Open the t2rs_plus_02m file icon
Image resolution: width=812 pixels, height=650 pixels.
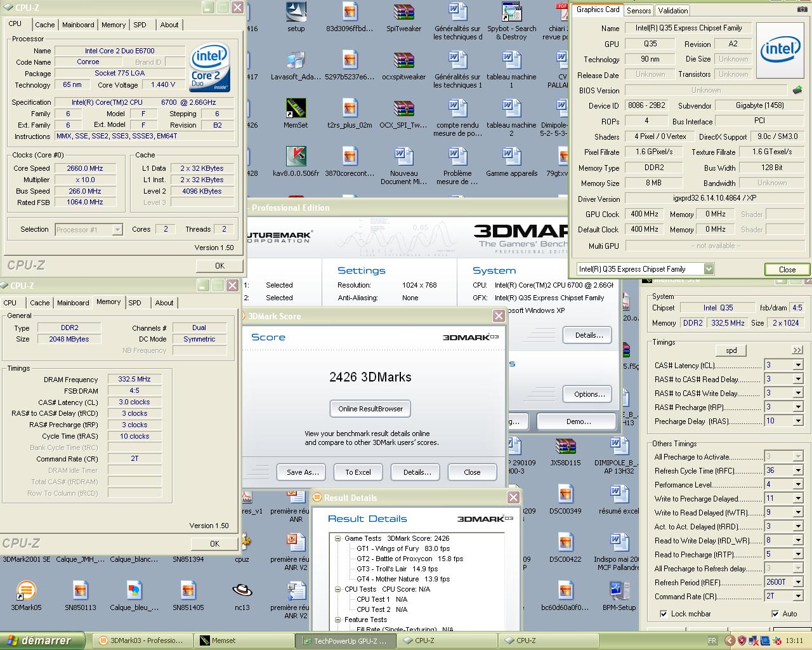(x=350, y=109)
